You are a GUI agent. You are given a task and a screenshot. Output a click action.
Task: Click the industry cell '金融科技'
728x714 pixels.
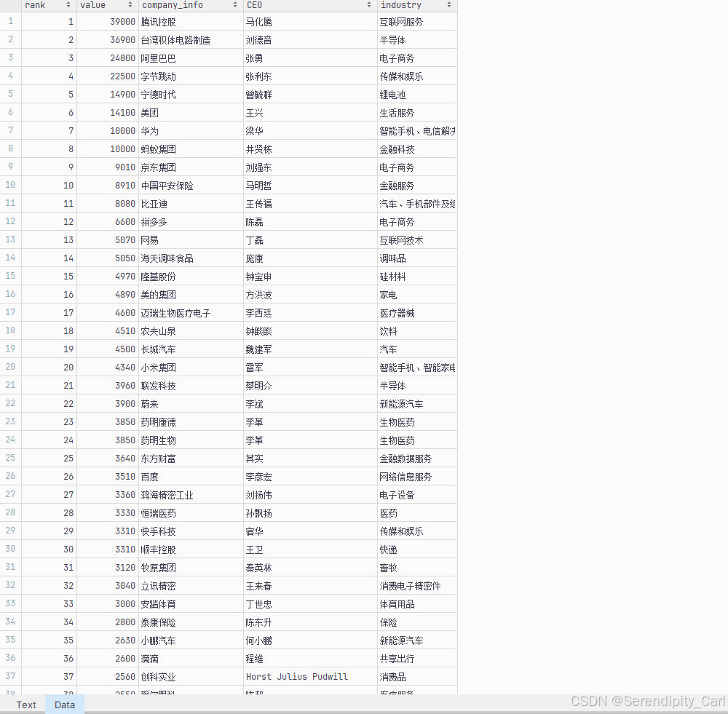click(x=417, y=149)
